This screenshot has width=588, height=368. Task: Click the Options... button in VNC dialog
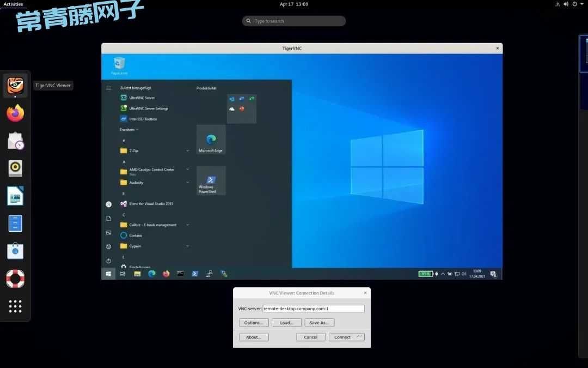[254, 323]
